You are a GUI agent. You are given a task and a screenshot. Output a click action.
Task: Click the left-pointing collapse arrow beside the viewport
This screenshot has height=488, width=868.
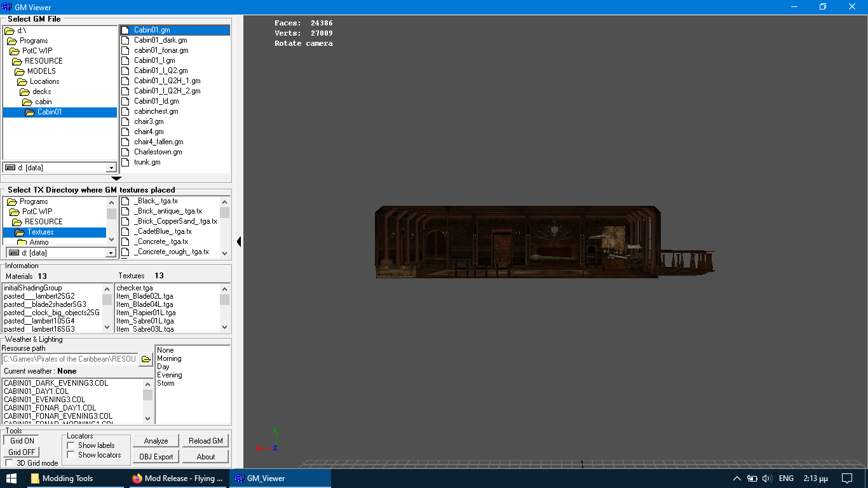(239, 241)
